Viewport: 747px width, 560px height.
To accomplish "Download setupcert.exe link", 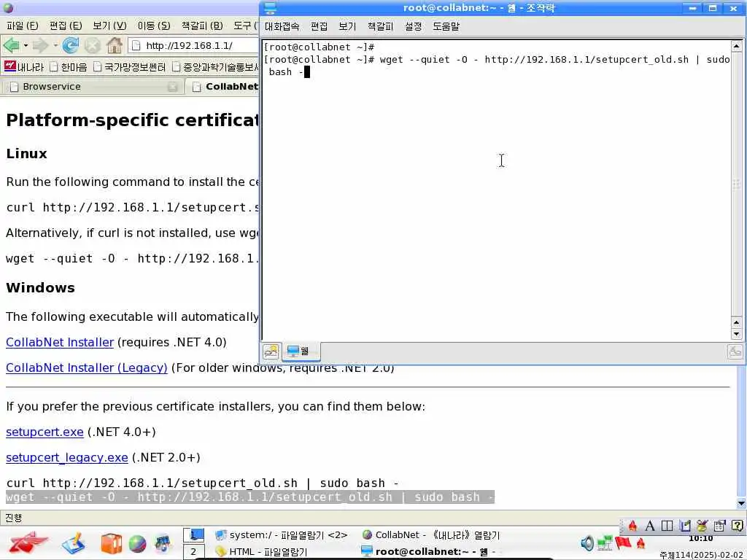I will 44,432.
